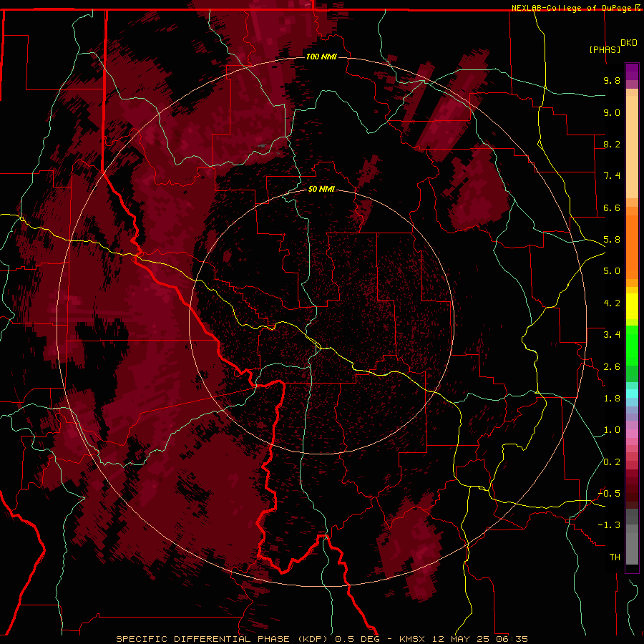Image resolution: width=644 pixels, height=644 pixels.
Task: Click the 1.8 value on the color scale
Action: click(x=612, y=399)
